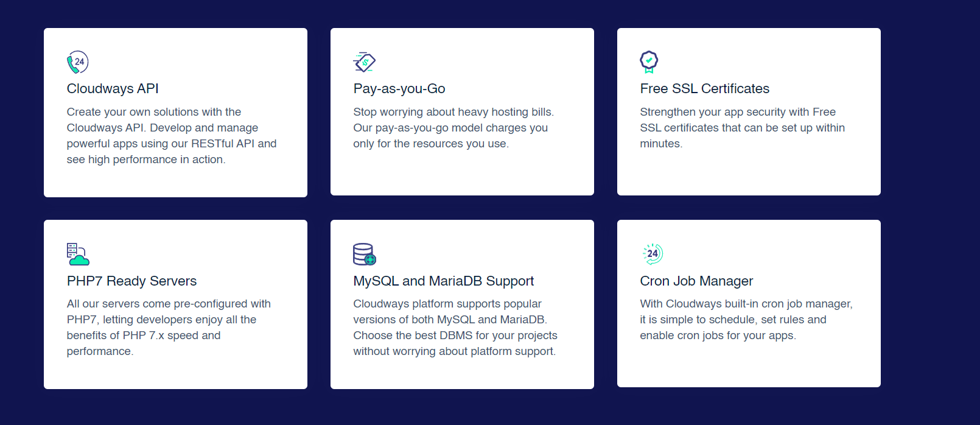980x425 pixels.
Task: Click the pay-as-you-go model description paragraph
Action: click(x=453, y=128)
